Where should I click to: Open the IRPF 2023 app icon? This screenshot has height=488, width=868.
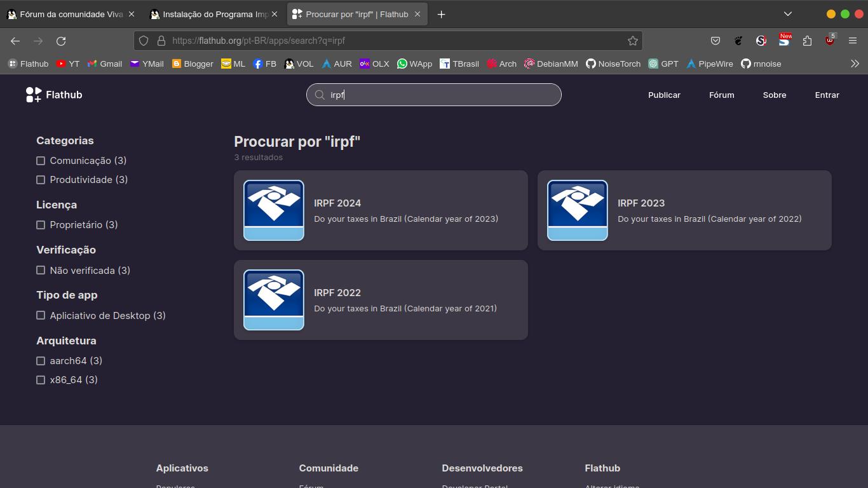coord(578,210)
